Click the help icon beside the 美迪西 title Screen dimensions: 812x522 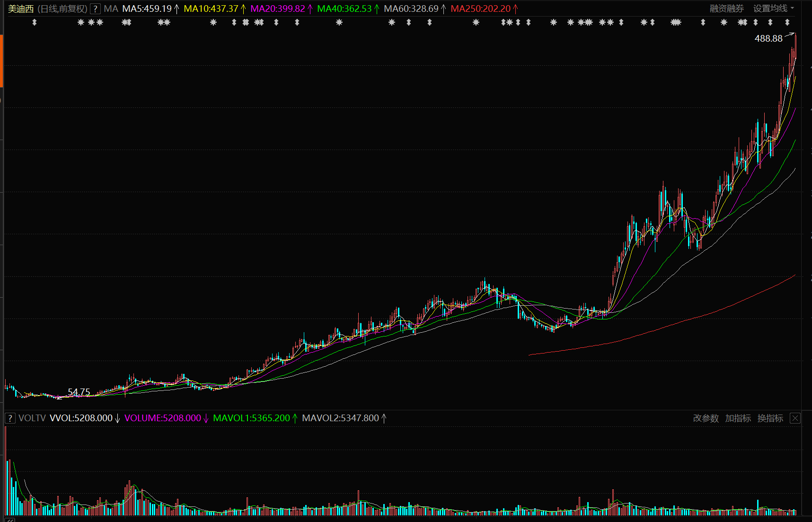pos(95,9)
